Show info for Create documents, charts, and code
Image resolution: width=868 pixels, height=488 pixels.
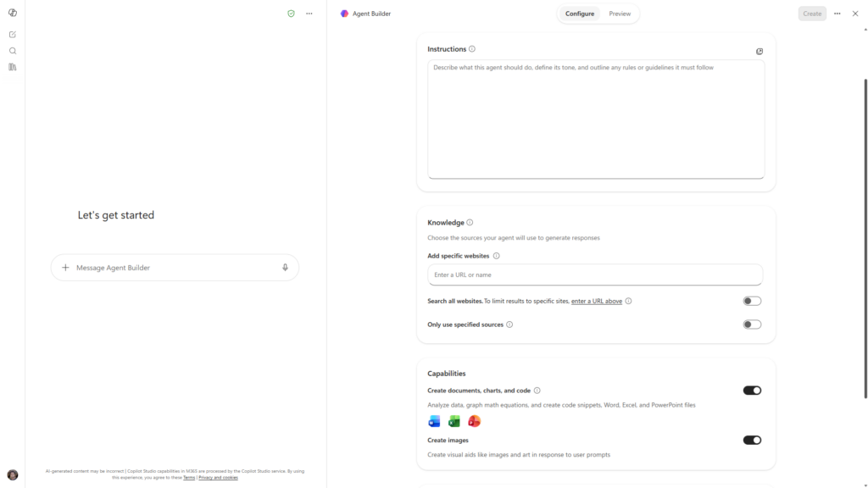point(537,391)
